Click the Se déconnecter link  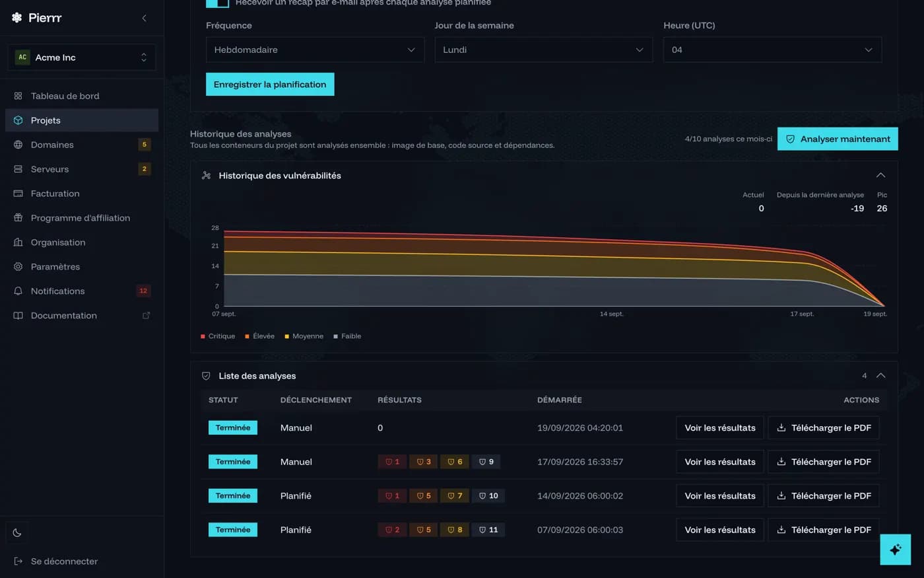tap(64, 561)
